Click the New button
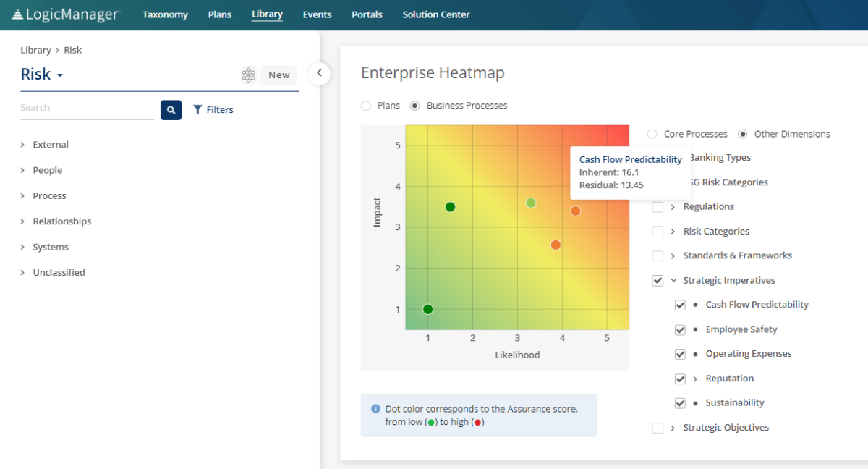The width and height of the screenshot is (868, 469). pos(278,75)
